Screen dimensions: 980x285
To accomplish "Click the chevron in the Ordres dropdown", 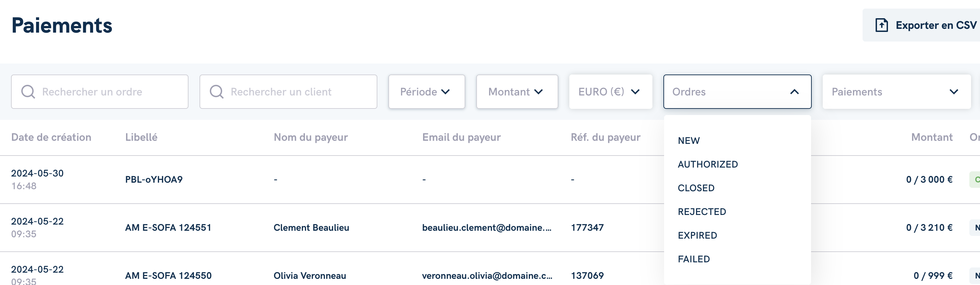I will pos(794,92).
